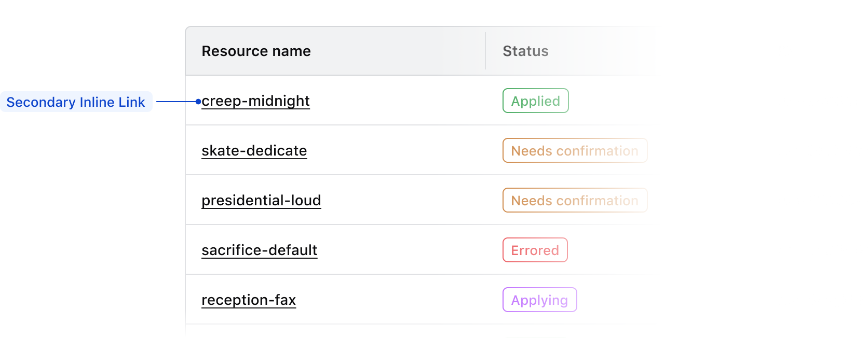This screenshot has width=868, height=338.
Task: Open the creep-midnight resource link
Action: coord(255,101)
